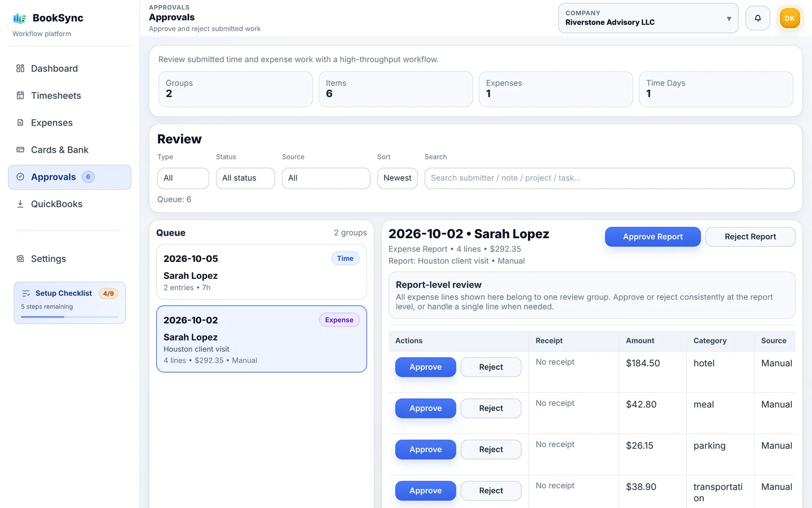Open the Sort dropdown showing Newest
This screenshot has height=508, width=812.
coord(398,178)
